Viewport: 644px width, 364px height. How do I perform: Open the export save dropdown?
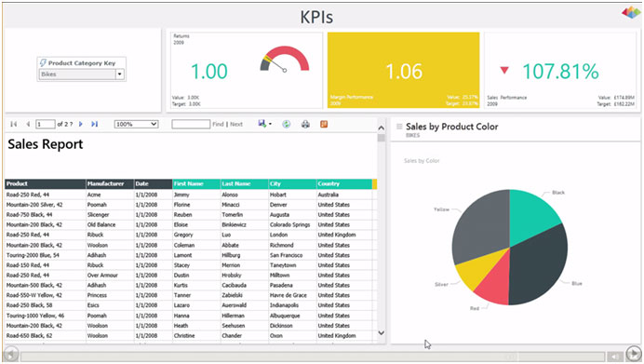click(x=264, y=124)
